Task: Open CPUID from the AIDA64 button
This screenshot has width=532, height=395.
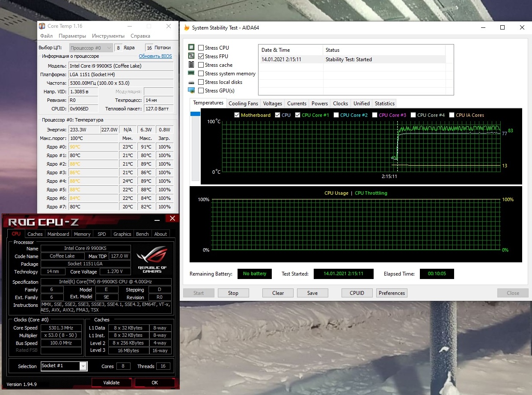Action: [357, 293]
